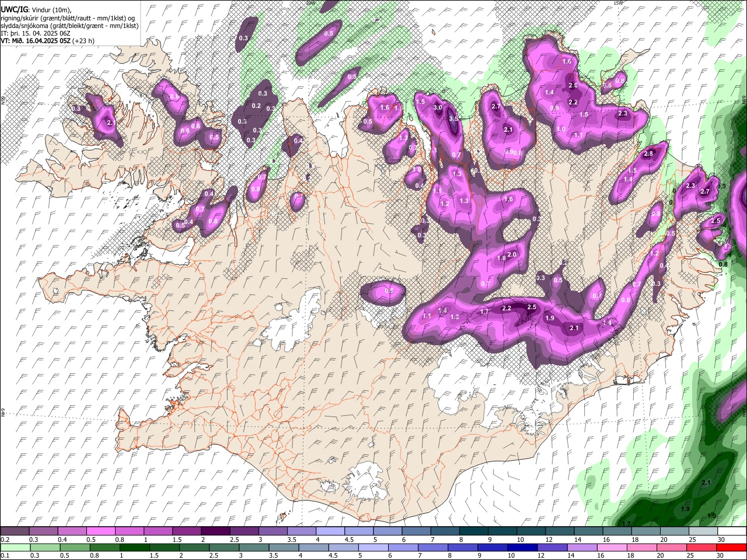Click the 1.9 value in the green rain area
The image size is (747, 560).
tap(685, 509)
